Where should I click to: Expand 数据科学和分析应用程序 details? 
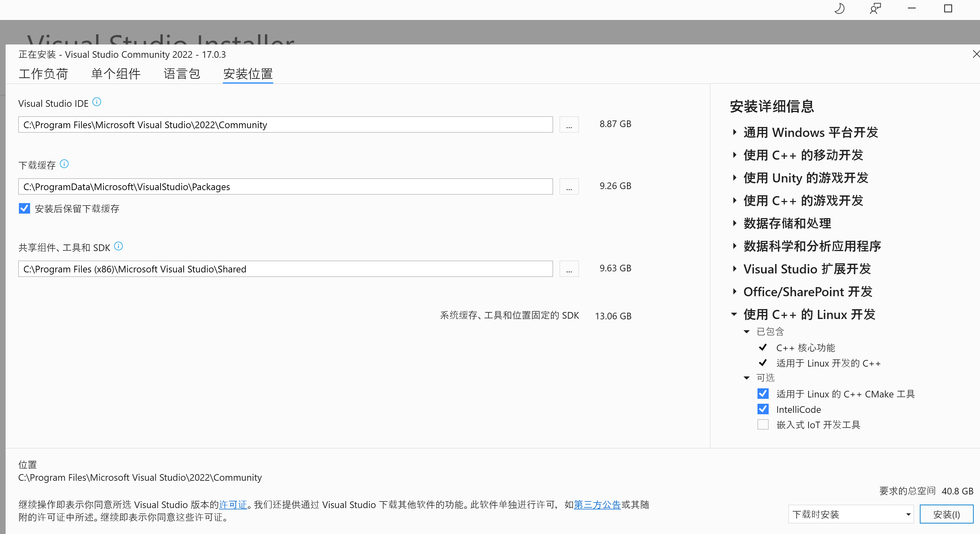tap(735, 246)
